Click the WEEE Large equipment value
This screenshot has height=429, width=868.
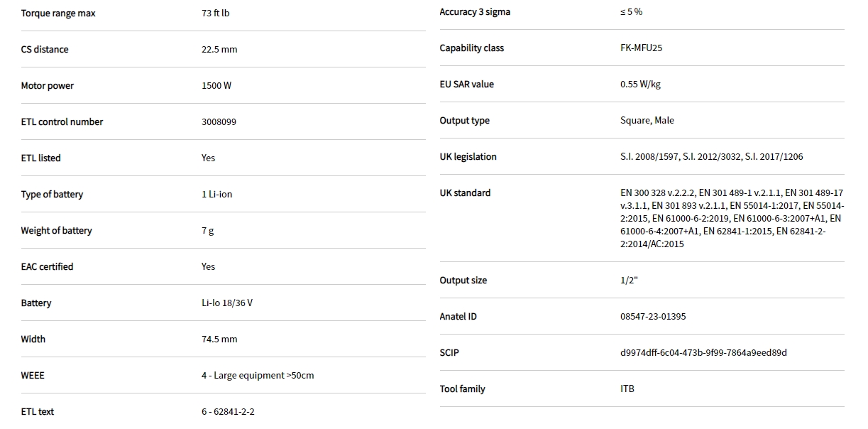click(257, 376)
